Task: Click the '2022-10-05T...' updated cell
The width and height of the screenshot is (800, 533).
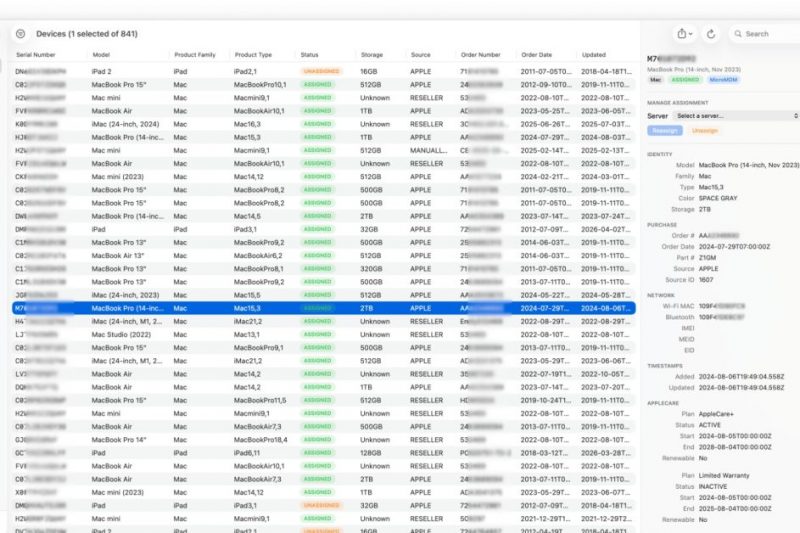Action: click(x=606, y=374)
